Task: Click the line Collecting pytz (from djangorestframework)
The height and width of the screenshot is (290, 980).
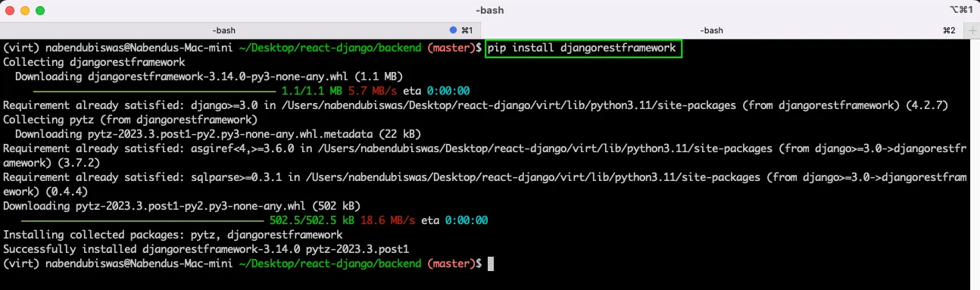Action: [x=130, y=120]
